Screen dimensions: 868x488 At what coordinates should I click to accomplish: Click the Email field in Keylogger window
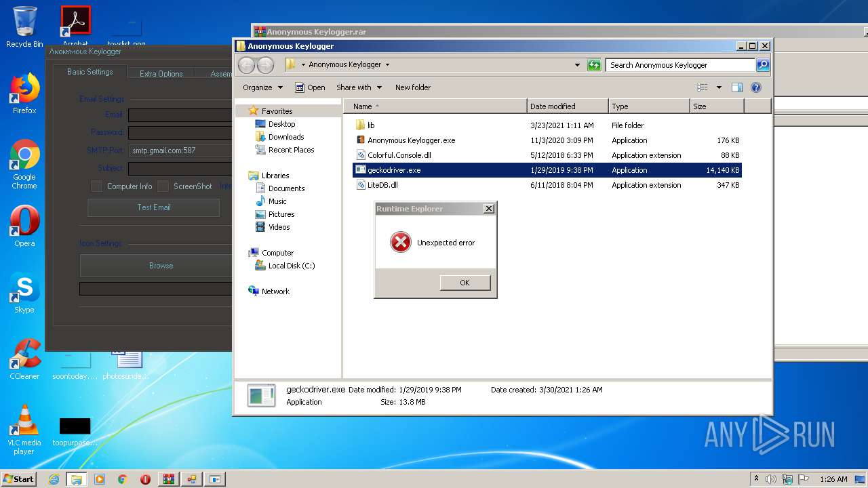click(x=180, y=115)
